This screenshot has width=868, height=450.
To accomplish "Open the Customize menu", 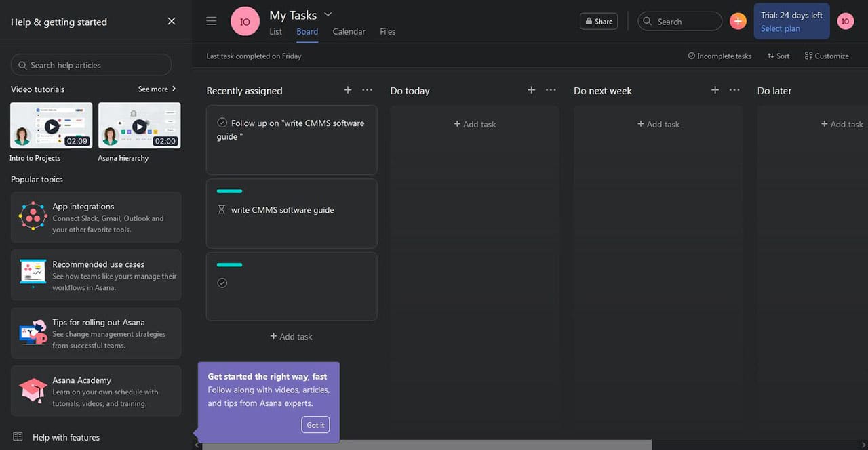I will (x=827, y=56).
